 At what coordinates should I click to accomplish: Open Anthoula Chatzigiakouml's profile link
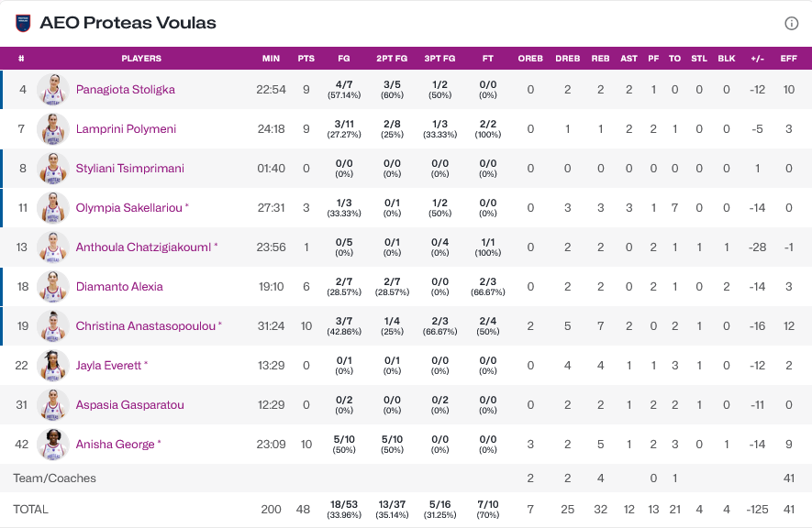point(143,247)
